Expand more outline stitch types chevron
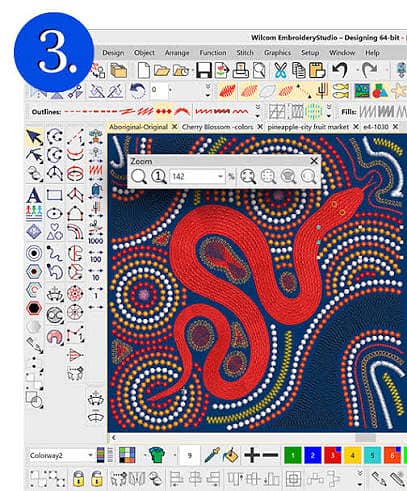 pyautogui.click(x=257, y=111)
